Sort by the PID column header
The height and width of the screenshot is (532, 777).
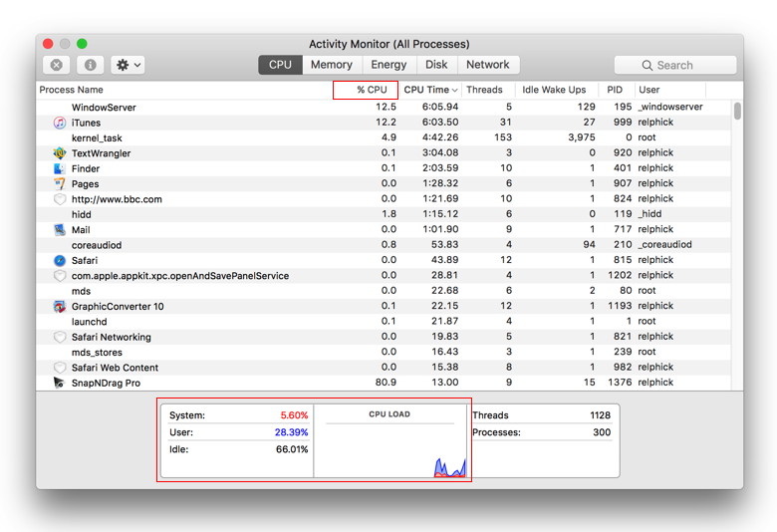[616, 90]
